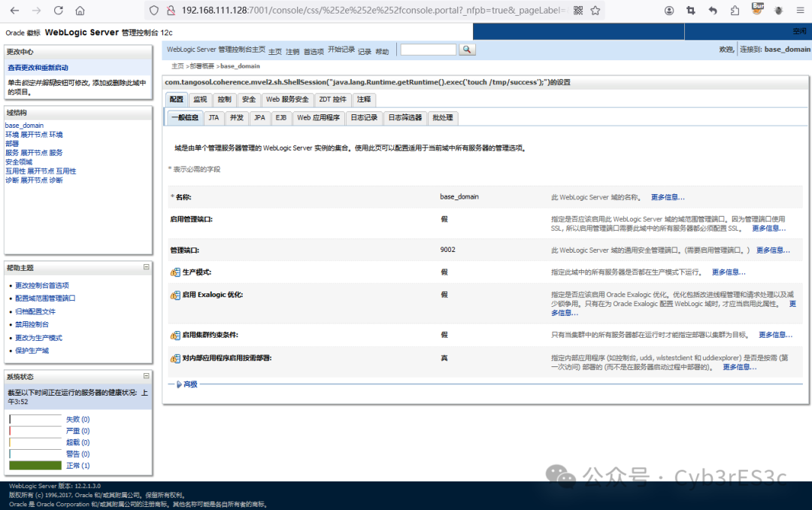The height and width of the screenshot is (510, 812).
Task: Open the 注释 tab
Action: 364,99
